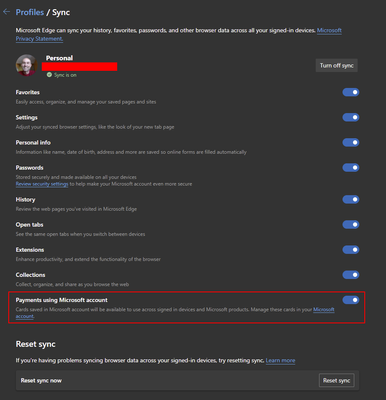
Task: Disable Extensions sync toggle
Action: click(x=351, y=250)
